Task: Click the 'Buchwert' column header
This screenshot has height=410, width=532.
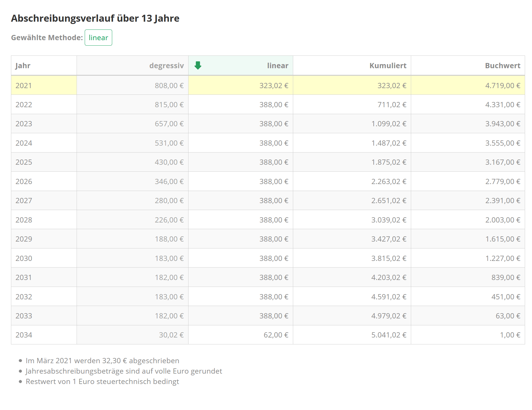Action: [x=502, y=66]
